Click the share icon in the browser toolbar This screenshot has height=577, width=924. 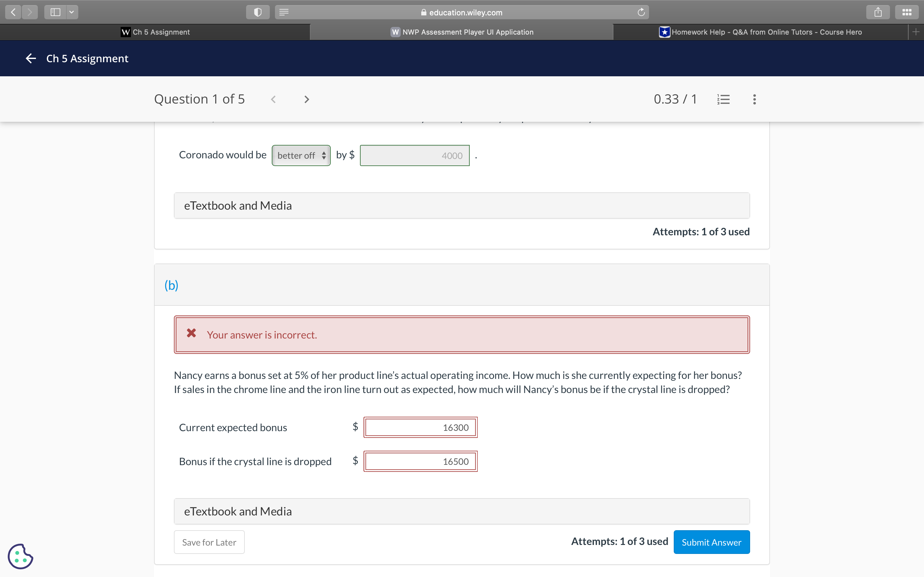click(878, 12)
